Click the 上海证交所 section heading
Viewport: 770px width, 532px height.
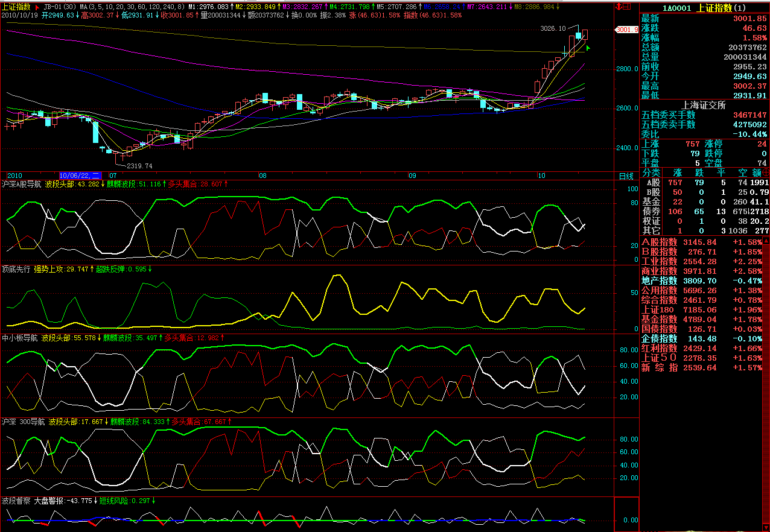(704, 105)
